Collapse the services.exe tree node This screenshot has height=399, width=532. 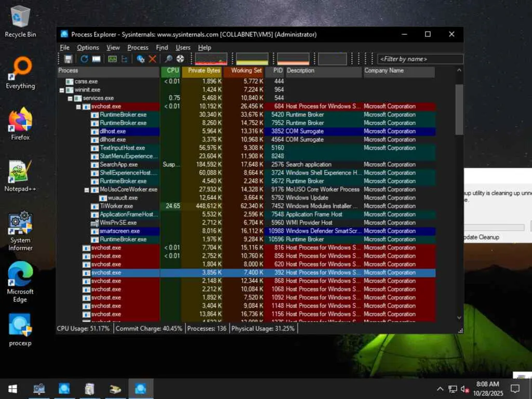click(x=70, y=98)
